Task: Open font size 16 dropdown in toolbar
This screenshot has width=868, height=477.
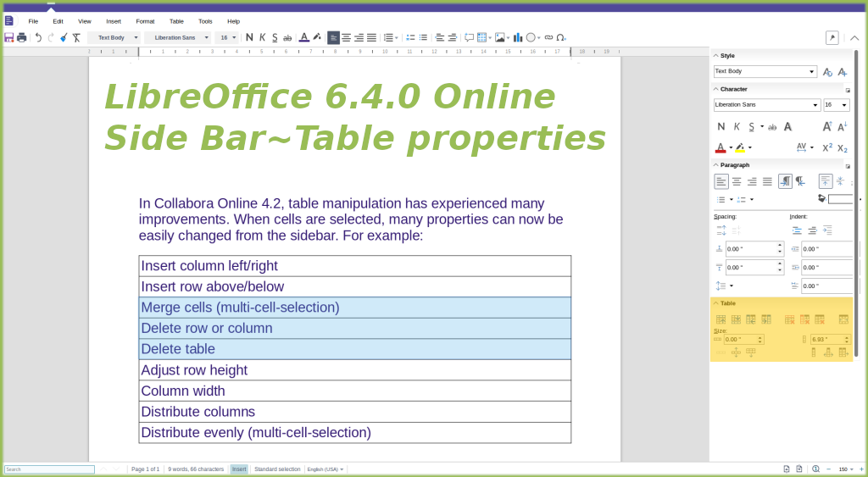Action: tap(226, 37)
